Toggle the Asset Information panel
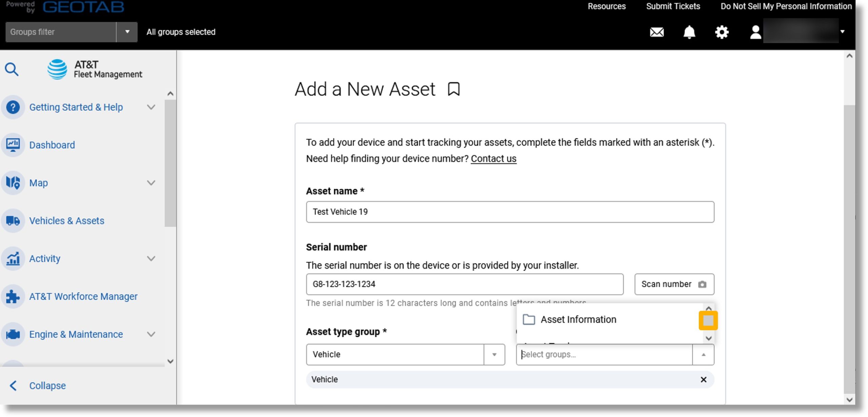The height and width of the screenshot is (417, 868). [709, 320]
